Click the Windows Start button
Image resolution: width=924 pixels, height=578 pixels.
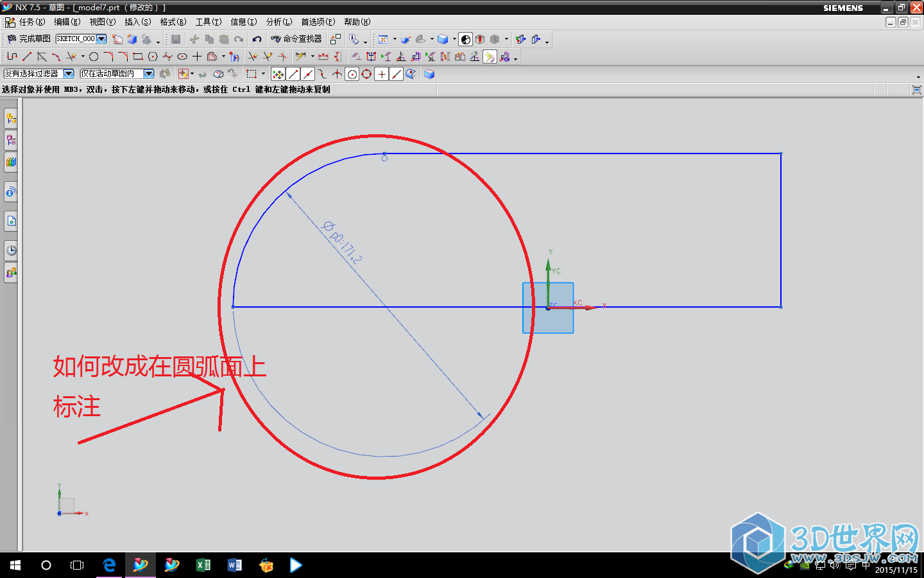[15, 565]
